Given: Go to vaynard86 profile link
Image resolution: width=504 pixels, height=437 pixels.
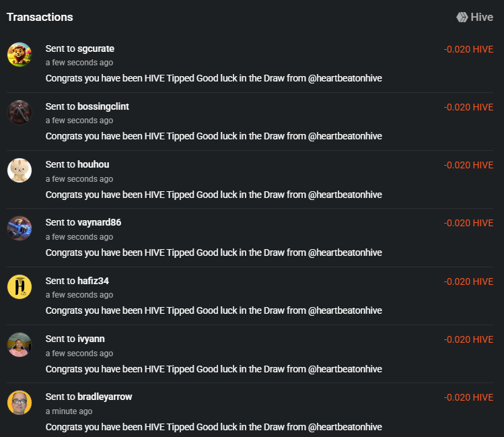Looking at the screenshot, I should (x=100, y=222).
